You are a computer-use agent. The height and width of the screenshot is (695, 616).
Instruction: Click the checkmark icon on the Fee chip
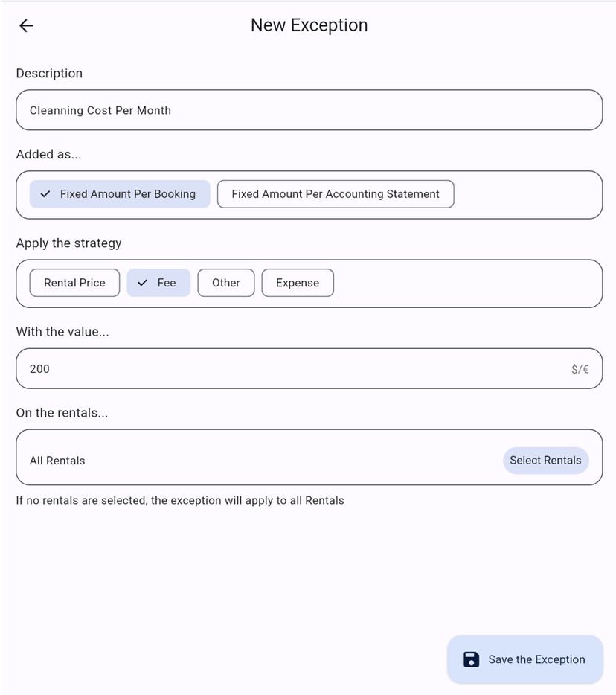click(143, 283)
